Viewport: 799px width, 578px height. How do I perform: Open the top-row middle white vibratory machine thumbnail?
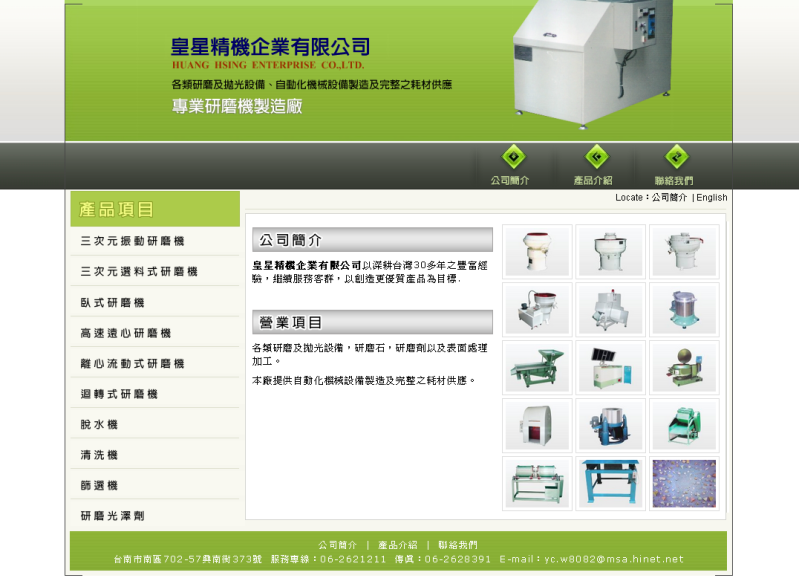point(610,251)
